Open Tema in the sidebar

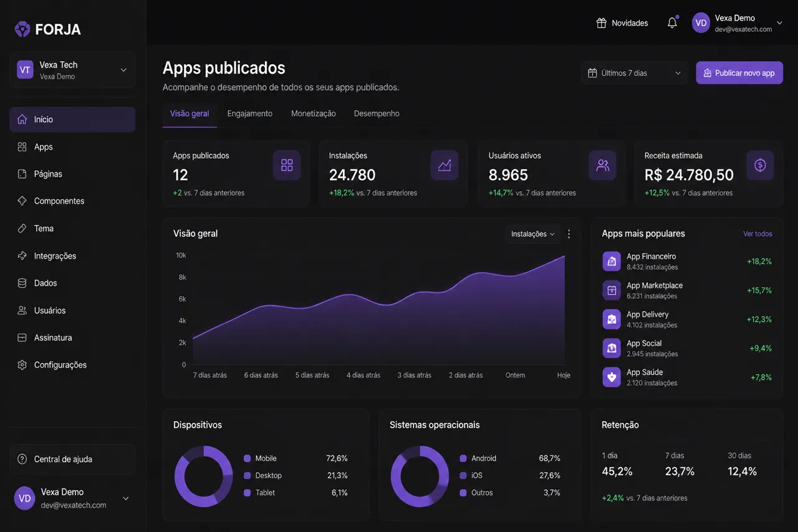click(x=72, y=229)
